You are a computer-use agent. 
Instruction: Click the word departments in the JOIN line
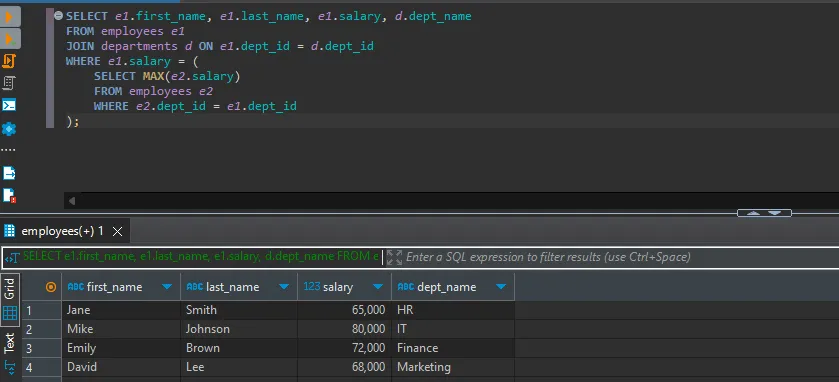139,47
